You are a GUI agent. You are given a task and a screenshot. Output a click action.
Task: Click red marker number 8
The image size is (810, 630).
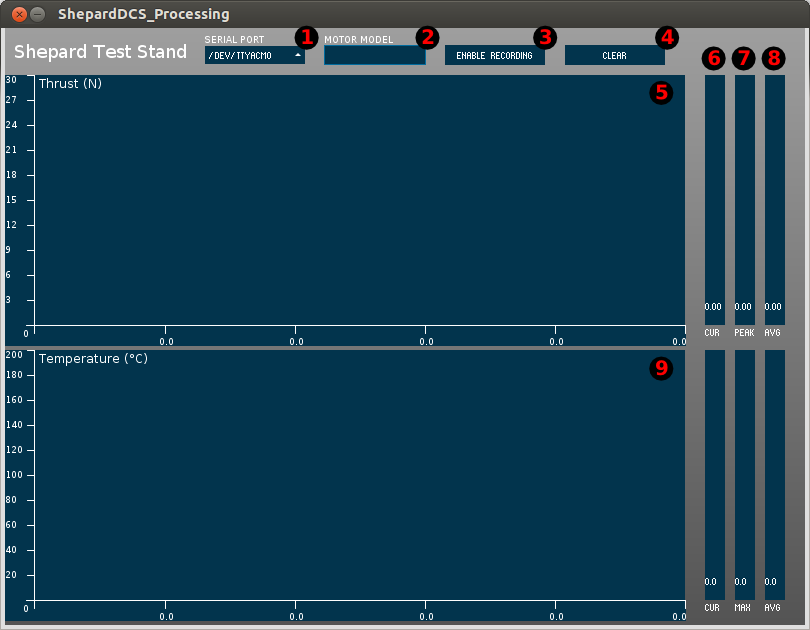[x=774, y=58]
